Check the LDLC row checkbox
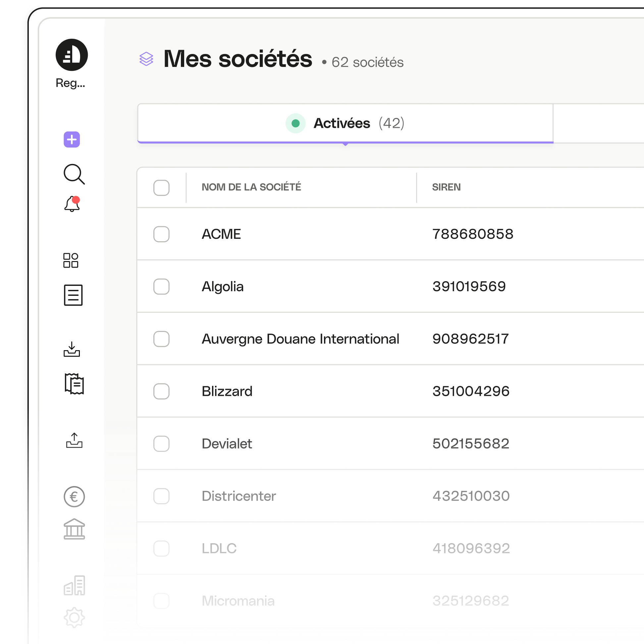This screenshot has width=644, height=644. (161, 548)
